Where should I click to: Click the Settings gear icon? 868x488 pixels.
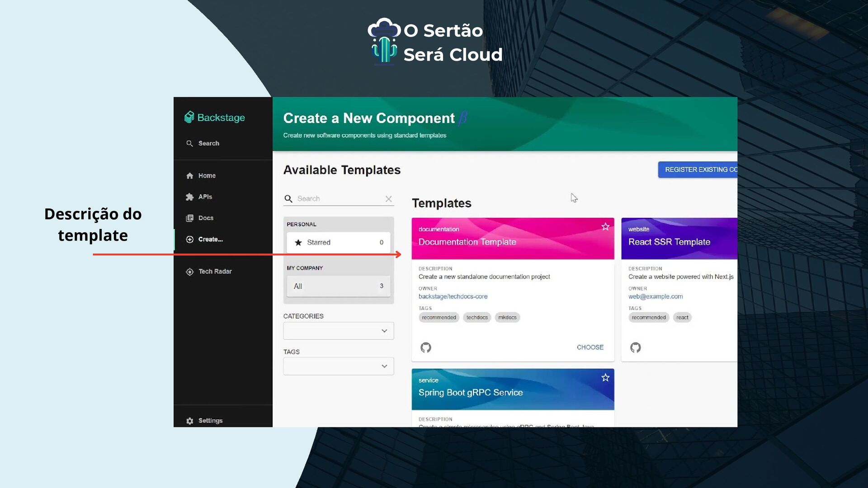pos(189,421)
